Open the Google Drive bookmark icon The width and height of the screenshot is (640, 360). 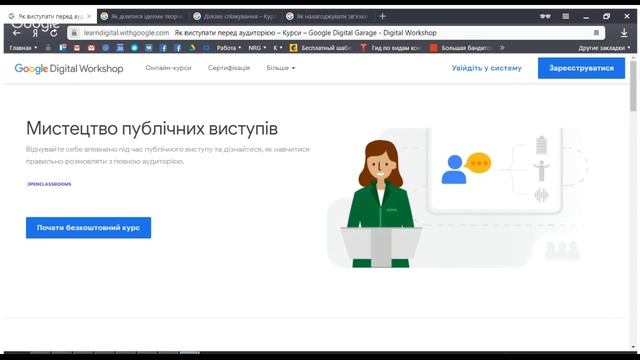(x=192, y=48)
